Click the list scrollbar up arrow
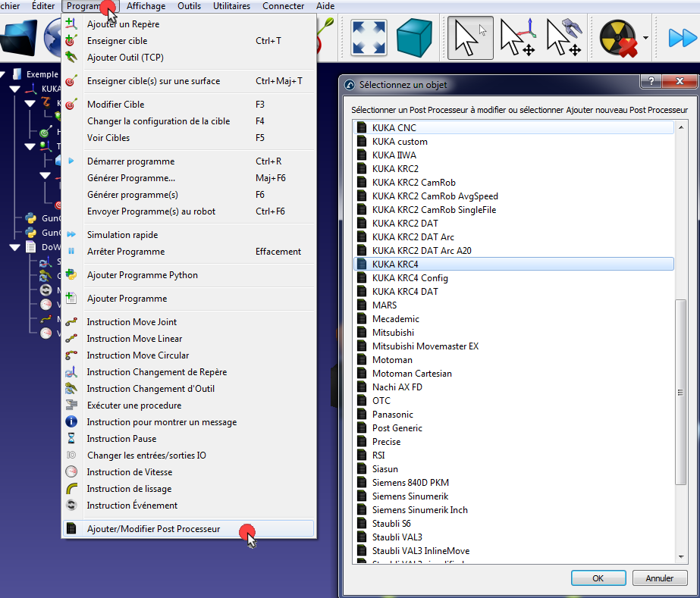The height and width of the screenshot is (598, 700). point(681,127)
